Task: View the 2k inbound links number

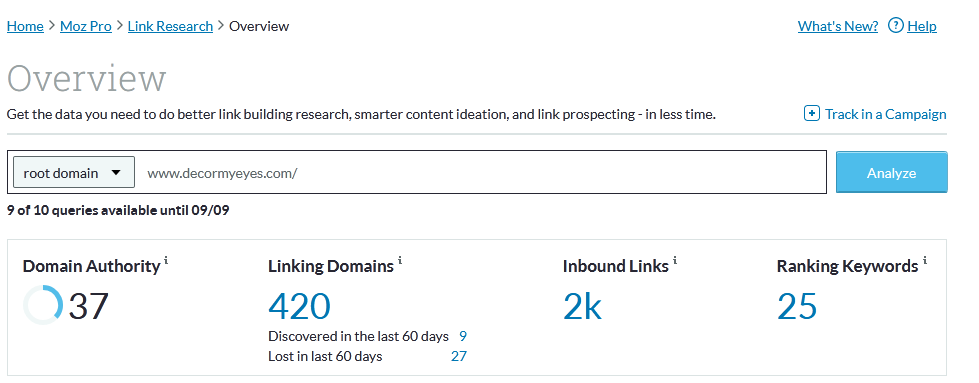Action: [x=582, y=306]
